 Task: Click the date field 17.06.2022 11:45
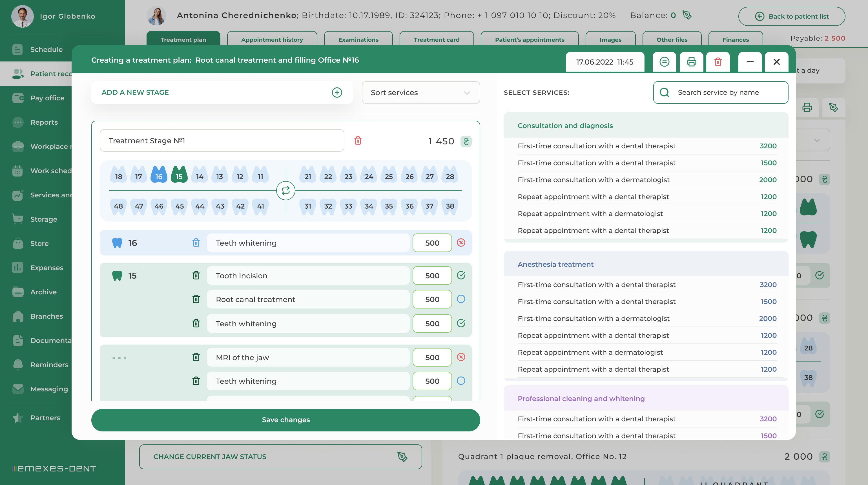coord(605,62)
